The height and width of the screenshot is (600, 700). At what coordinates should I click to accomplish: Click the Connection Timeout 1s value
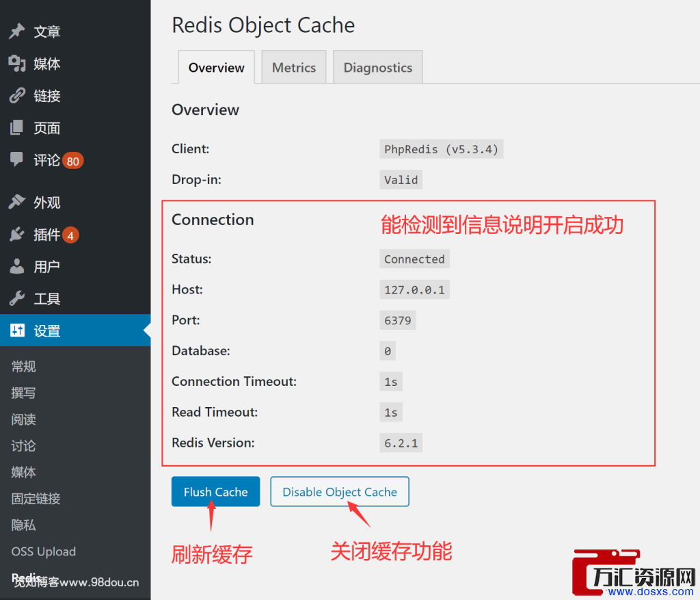point(390,381)
